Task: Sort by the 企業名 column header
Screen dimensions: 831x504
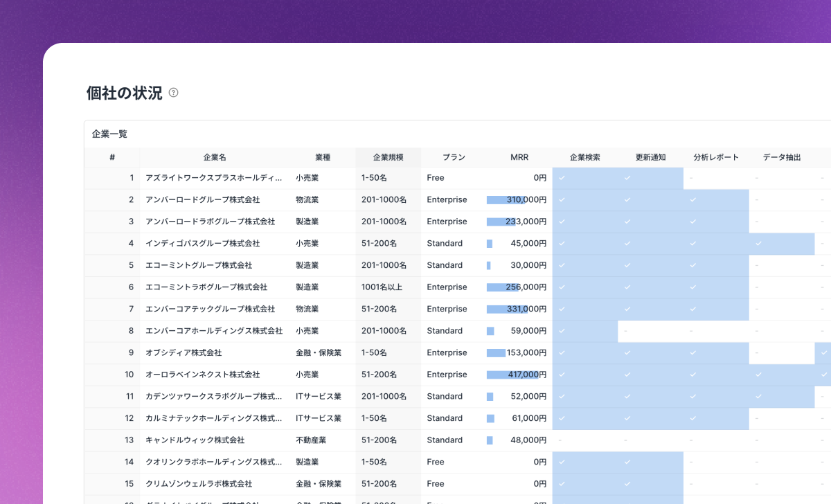Action: pyautogui.click(x=215, y=157)
